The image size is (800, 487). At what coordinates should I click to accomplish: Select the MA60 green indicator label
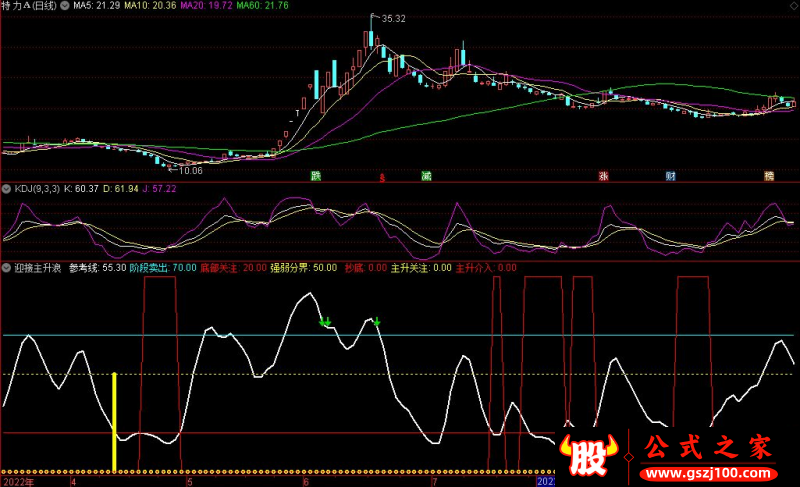[263, 6]
